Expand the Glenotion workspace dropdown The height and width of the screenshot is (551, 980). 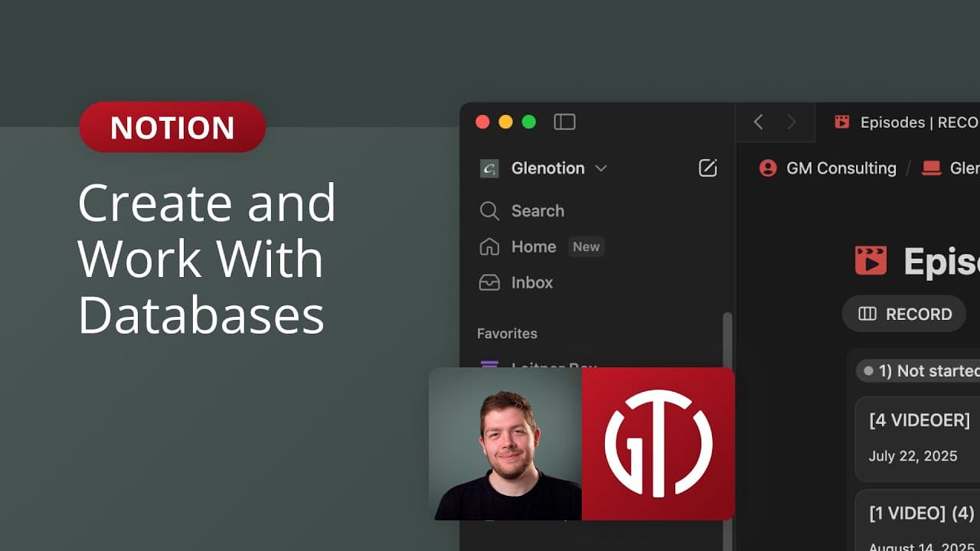601,168
